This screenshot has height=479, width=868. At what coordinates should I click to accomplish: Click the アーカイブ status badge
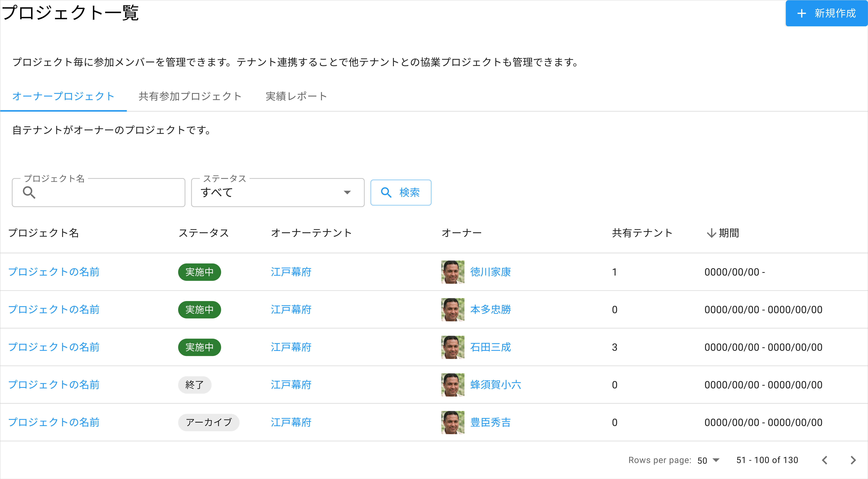[x=209, y=422]
